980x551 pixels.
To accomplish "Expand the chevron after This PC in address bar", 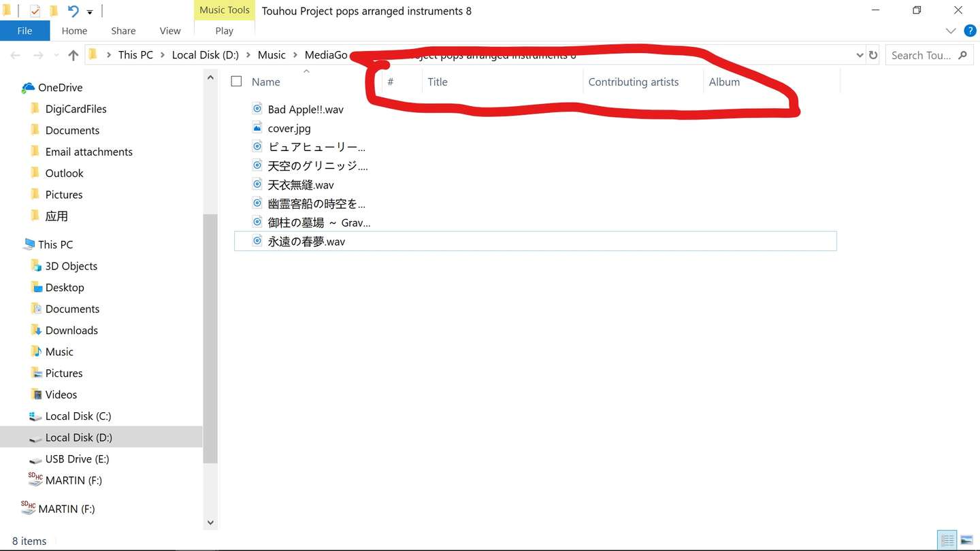I will tap(163, 55).
